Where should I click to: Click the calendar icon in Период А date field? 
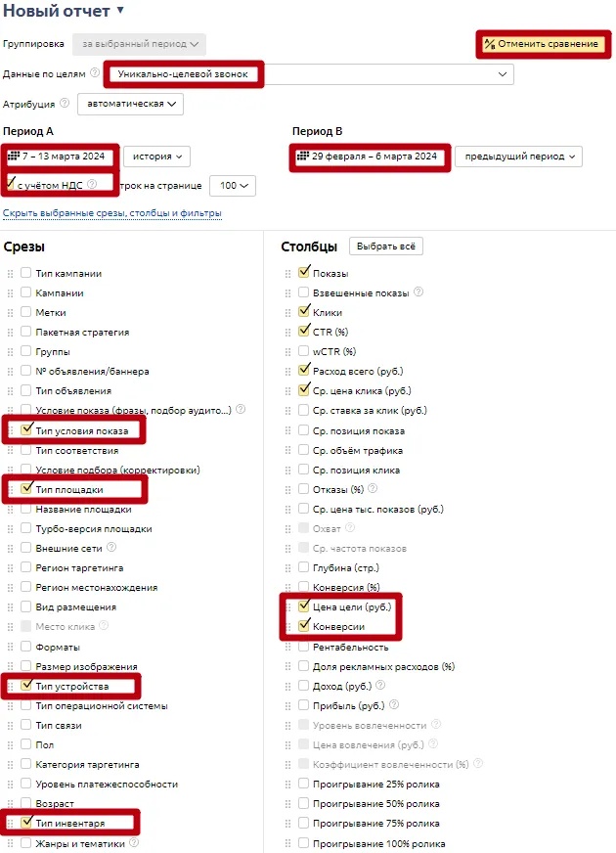[x=14, y=156]
